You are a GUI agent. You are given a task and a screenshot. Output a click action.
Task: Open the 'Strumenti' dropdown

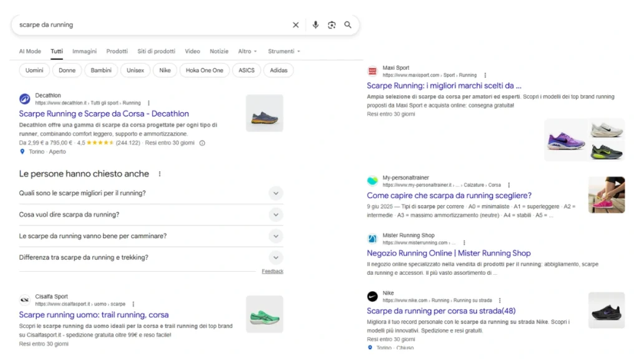tap(284, 51)
